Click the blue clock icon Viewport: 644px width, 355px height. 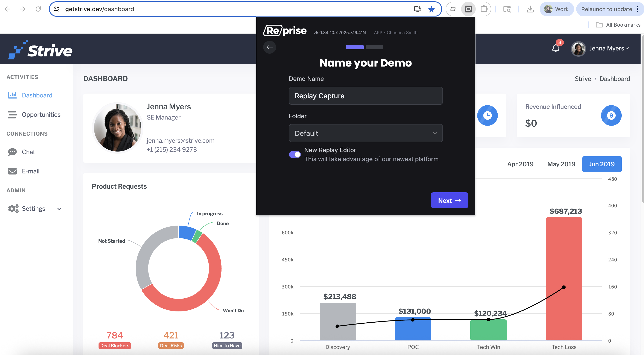487,115
